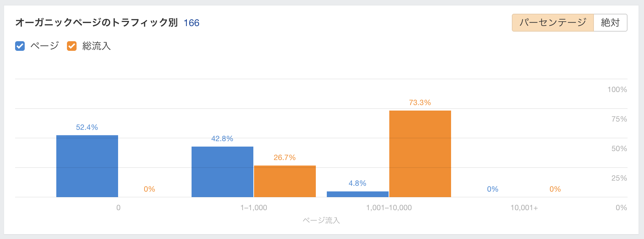Image resolution: width=644 pixels, height=239 pixels.
Task: Click the blue 42.8% bar
Action: click(x=222, y=172)
